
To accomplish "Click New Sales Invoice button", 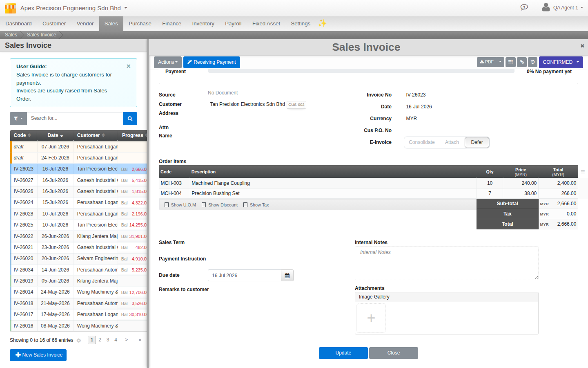I will coord(38,355).
